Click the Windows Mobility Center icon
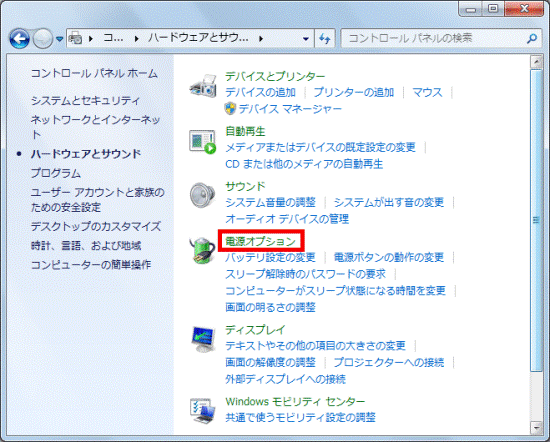The width and height of the screenshot is (550, 442). coord(203,410)
